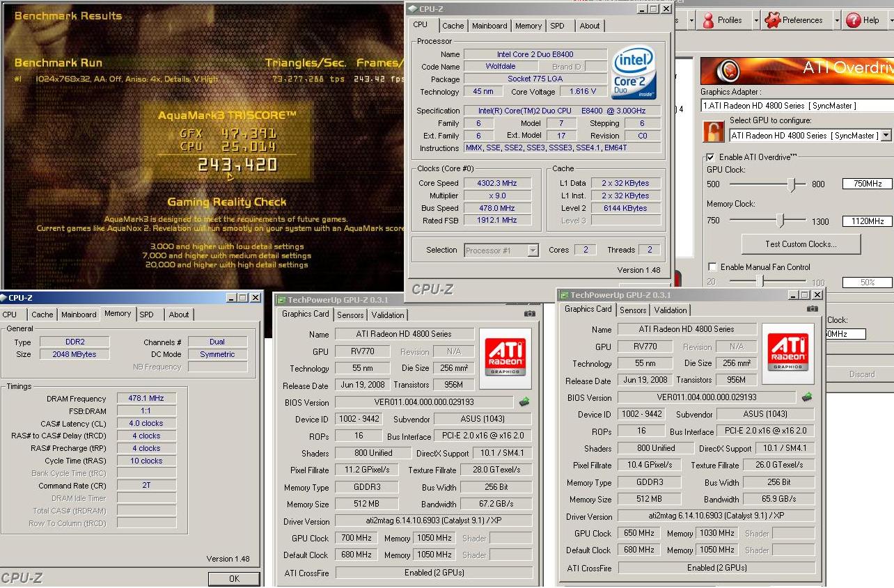Image resolution: width=894 pixels, height=588 pixels.
Task: Open Validation tab in 700 MHz GPU-Z window
Action: tap(388, 315)
